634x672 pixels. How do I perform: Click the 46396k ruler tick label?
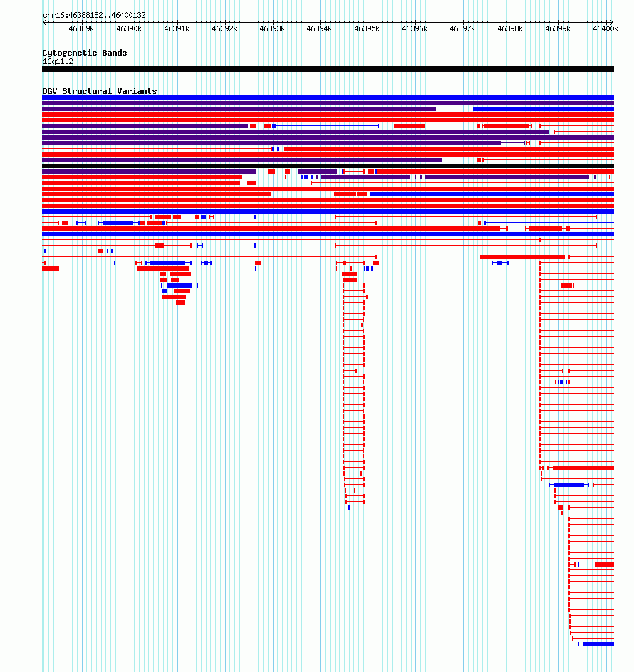click(x=415, y=28)
